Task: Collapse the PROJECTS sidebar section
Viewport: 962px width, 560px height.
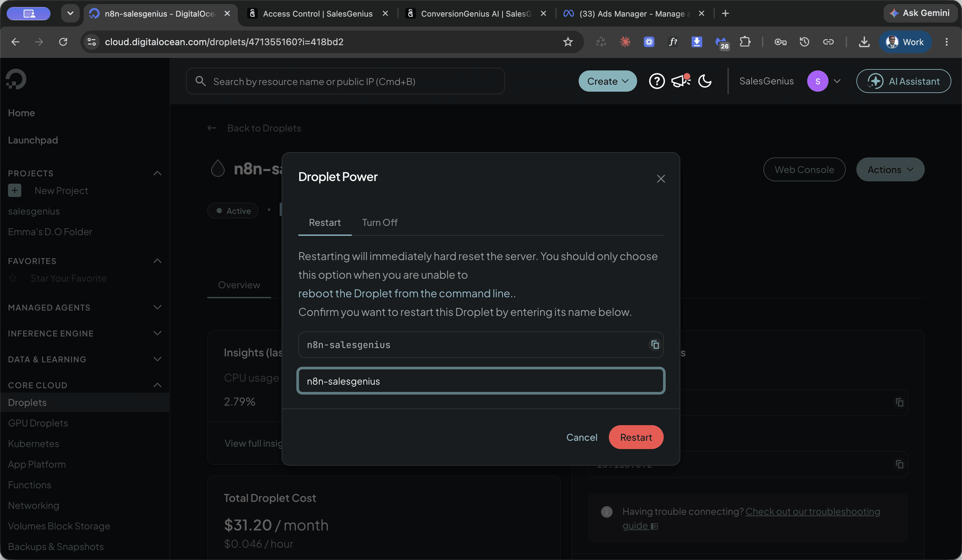Action: pos(157,173)
